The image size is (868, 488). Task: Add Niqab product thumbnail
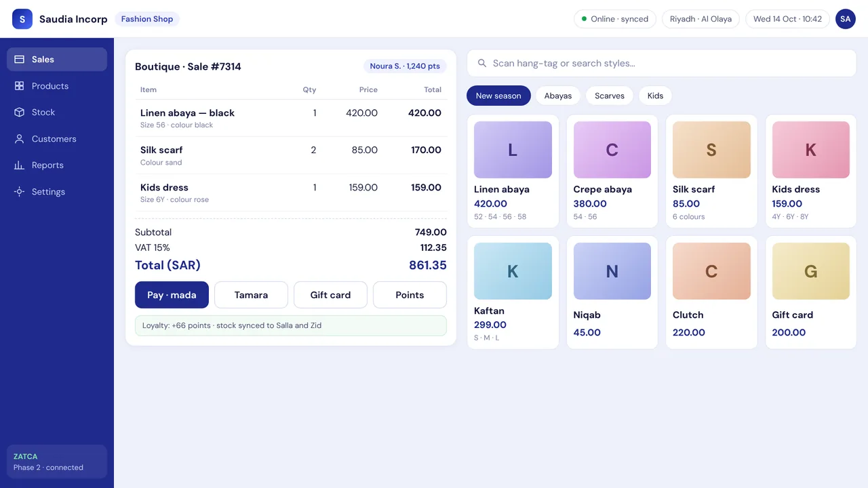tap(612, 271)
